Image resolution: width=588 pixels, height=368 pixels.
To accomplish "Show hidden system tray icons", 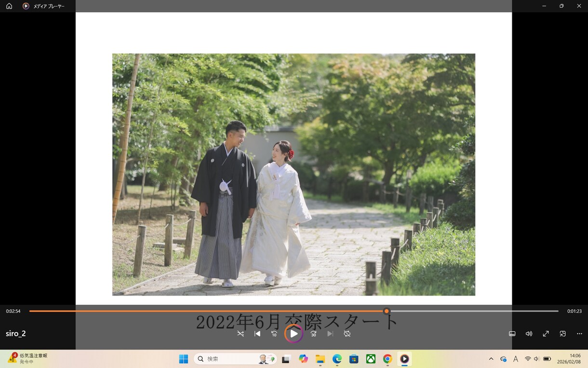I will pos(491,359).
